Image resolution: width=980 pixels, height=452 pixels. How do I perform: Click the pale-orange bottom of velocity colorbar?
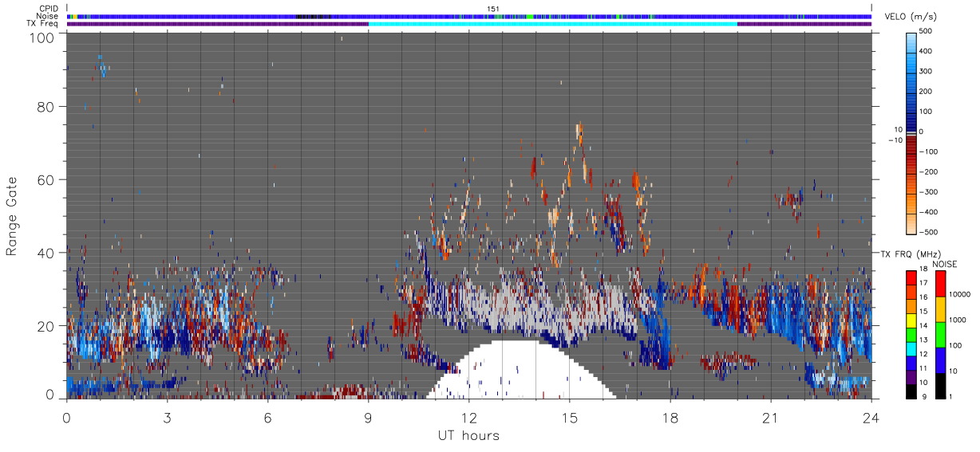tap(912, 225)
